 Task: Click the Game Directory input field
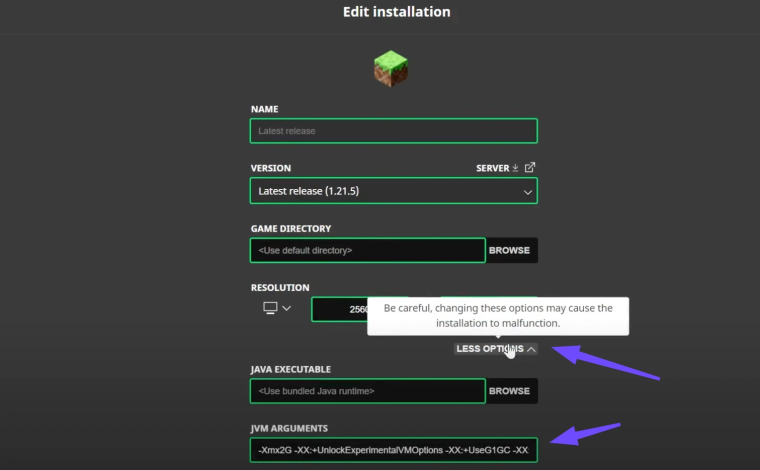(x=367, y=251)
